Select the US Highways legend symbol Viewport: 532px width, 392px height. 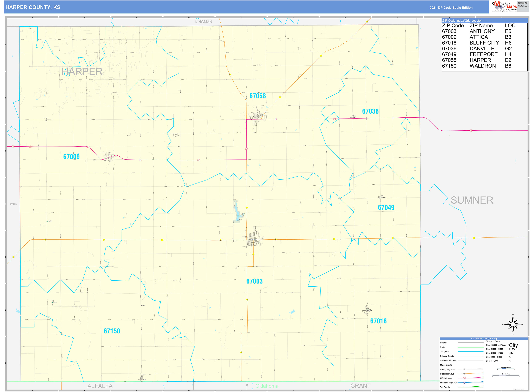point(465,378)
